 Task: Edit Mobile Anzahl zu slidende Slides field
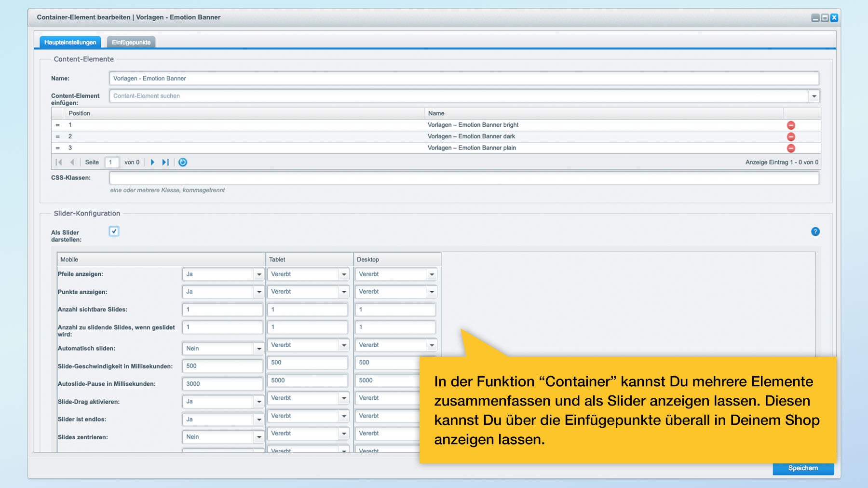pyautogui.click(x=223, y=327)
